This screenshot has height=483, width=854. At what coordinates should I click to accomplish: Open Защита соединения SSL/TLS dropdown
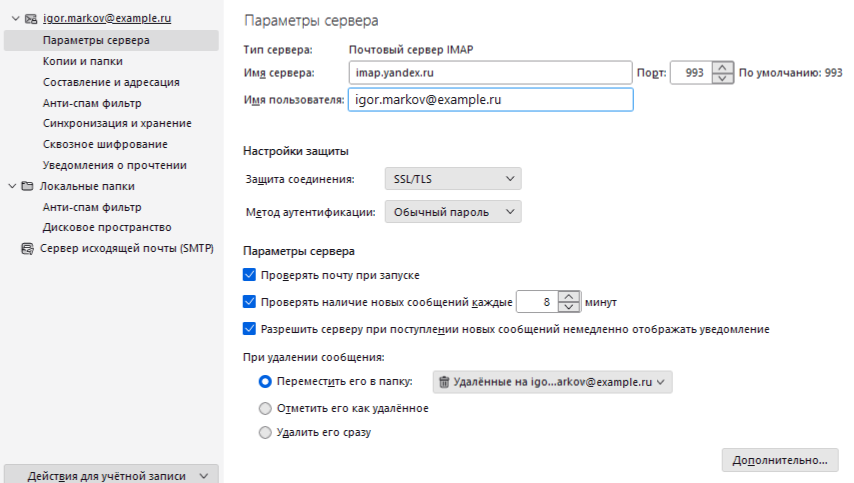coord(452,179)
